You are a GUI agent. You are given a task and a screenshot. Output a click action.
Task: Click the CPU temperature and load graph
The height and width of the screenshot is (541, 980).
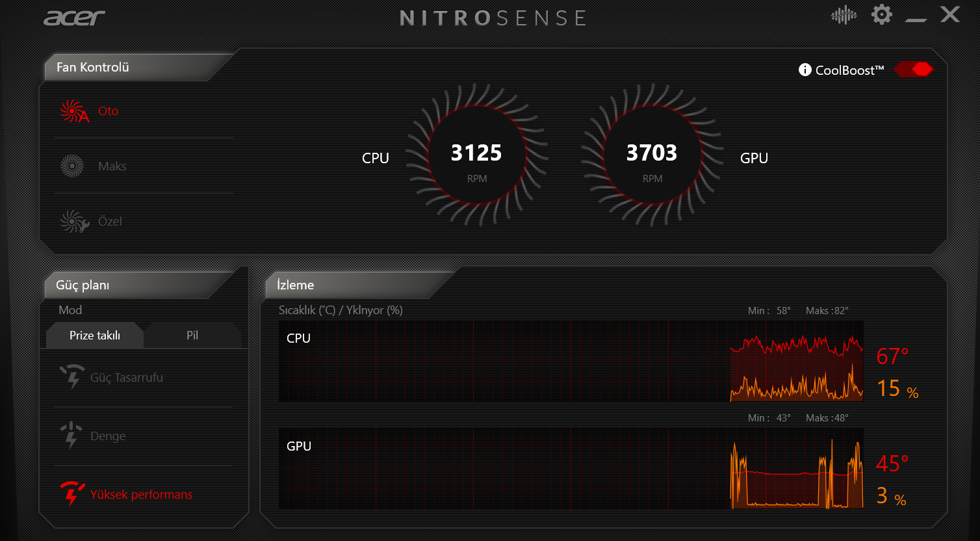click(571, 361)
